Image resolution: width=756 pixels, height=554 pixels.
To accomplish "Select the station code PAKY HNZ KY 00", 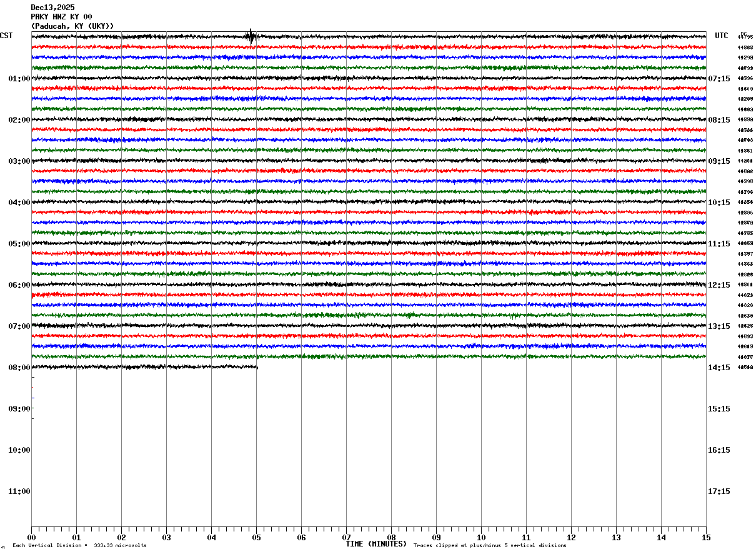I will (61, 17).
